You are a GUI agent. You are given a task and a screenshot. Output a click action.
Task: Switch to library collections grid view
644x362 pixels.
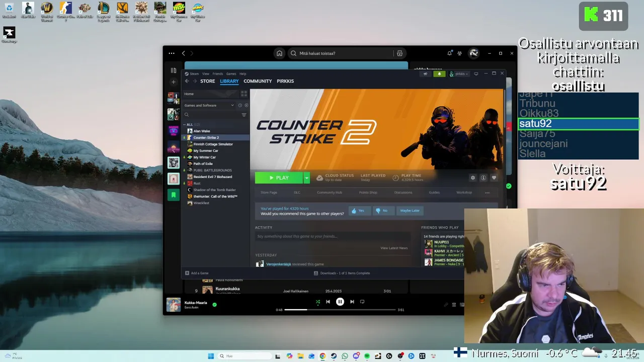point(244,94)
